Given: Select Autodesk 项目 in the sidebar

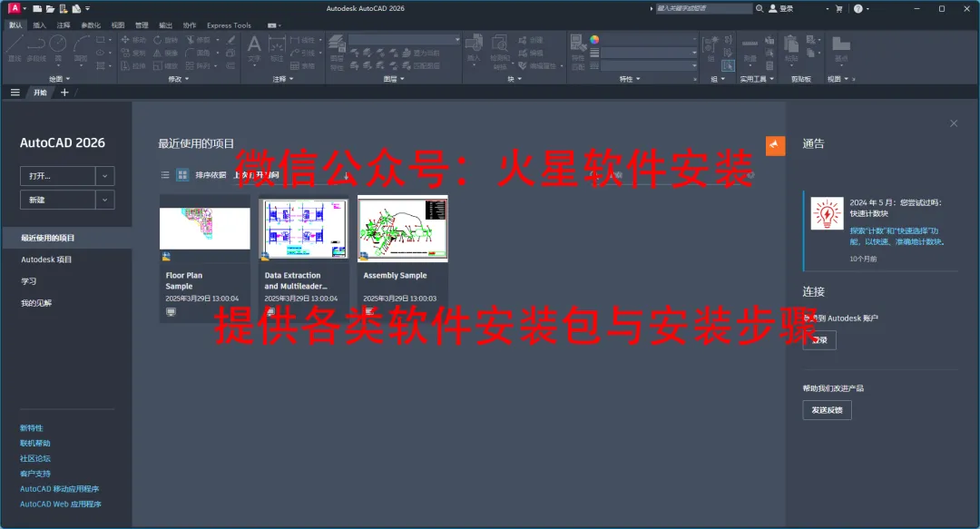Looking at the screenshot, I should [46, 260].
